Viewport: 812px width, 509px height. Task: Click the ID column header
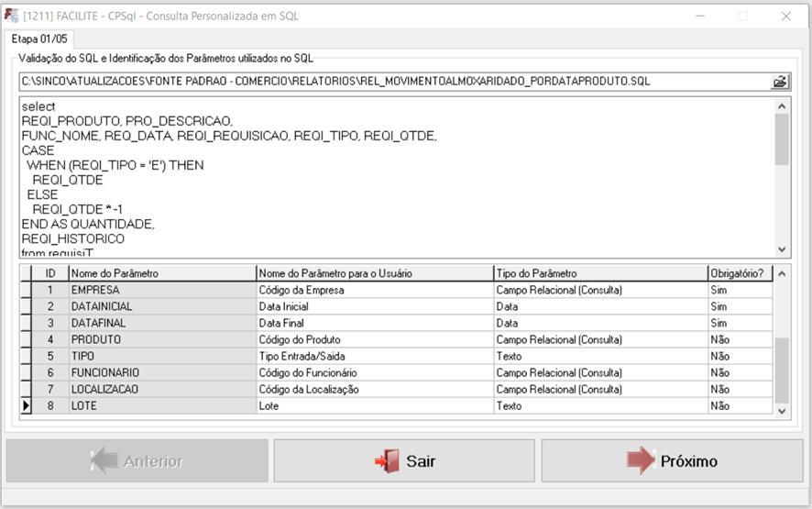tap(50, 273)
